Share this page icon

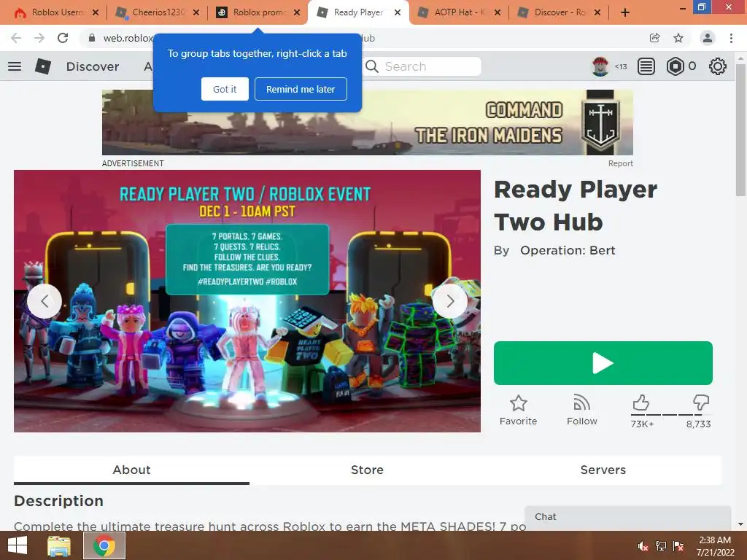pos(655,38)
